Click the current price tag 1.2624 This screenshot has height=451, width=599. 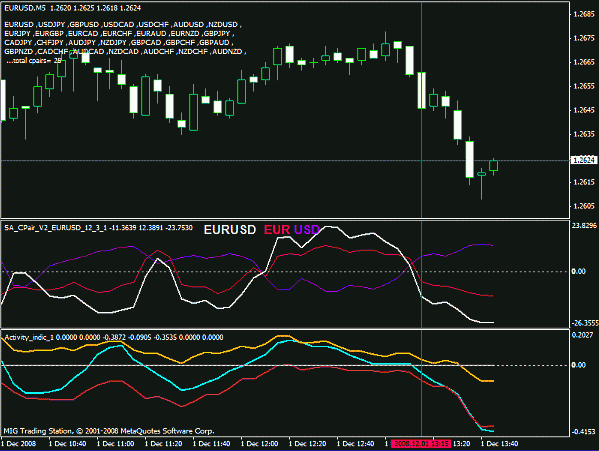tap(583, 160)
